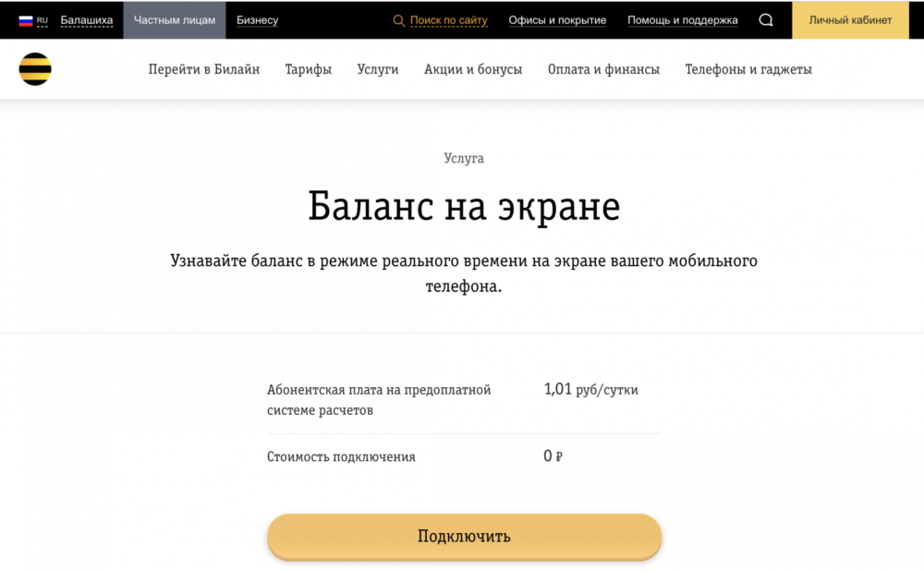Viewport: 924px width, 571px height.
Task: Click the Баланс на экране heading
Action: click(x=464, y=206)
